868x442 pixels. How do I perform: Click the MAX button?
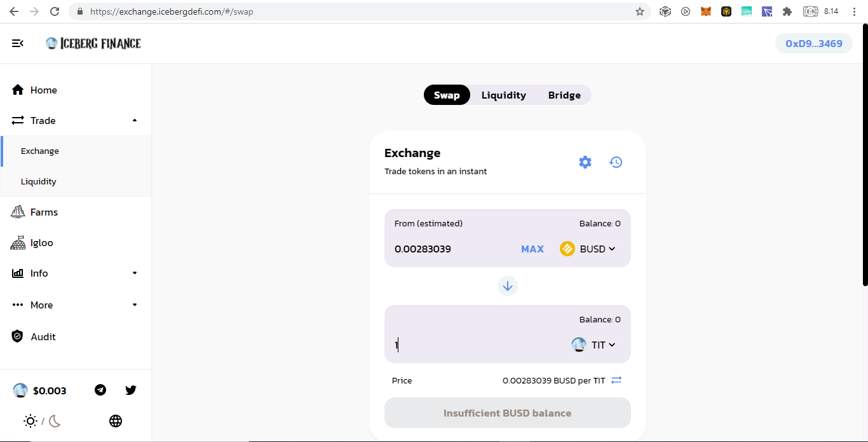532,249
